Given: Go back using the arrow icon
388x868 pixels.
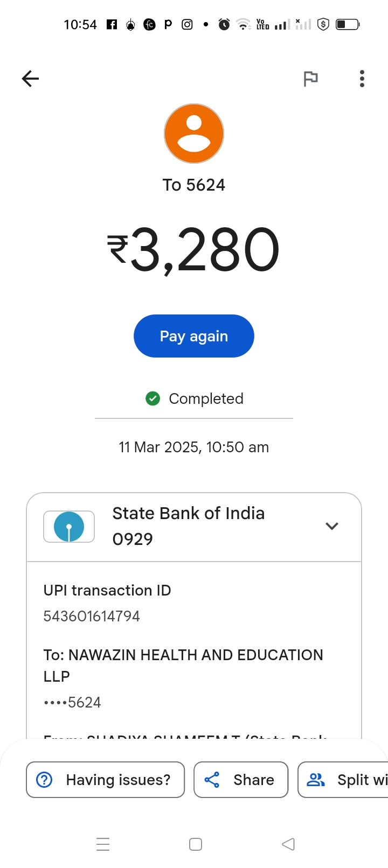Looking at the screenshot, I should [x=31, y=79].
